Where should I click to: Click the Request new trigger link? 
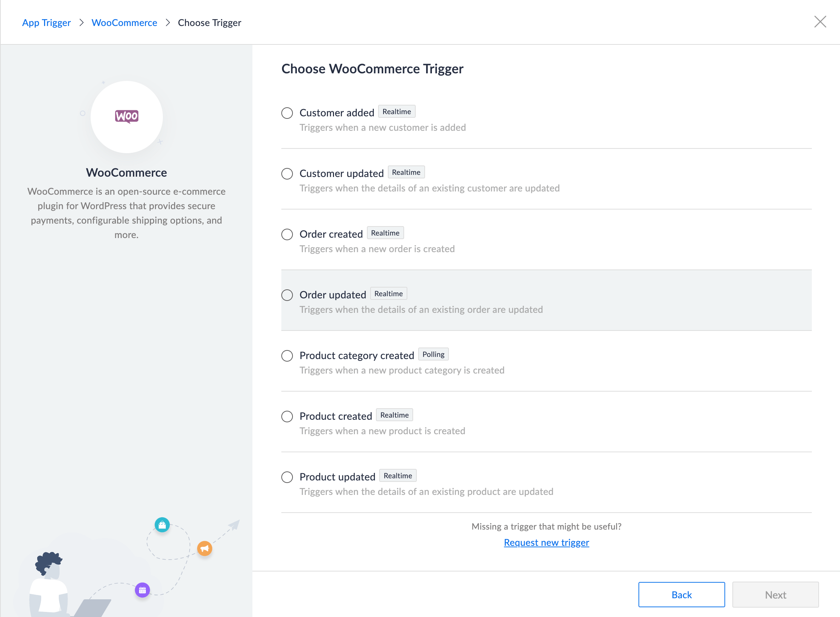546,542
